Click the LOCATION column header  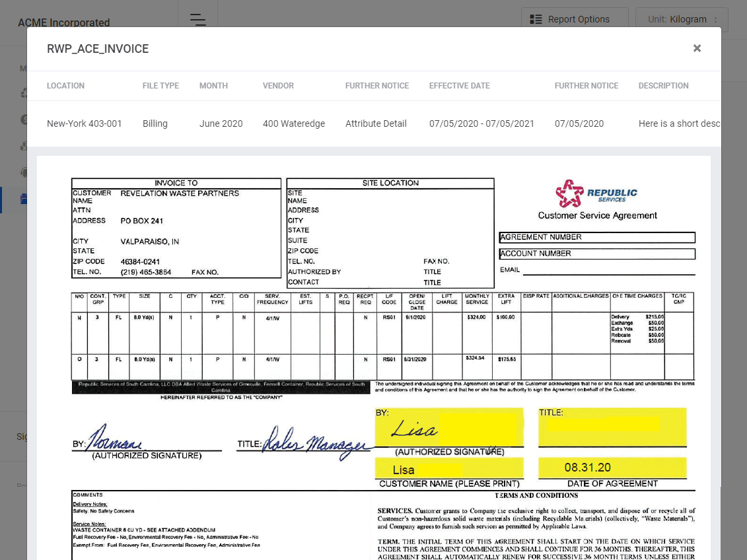coord(66,86)
